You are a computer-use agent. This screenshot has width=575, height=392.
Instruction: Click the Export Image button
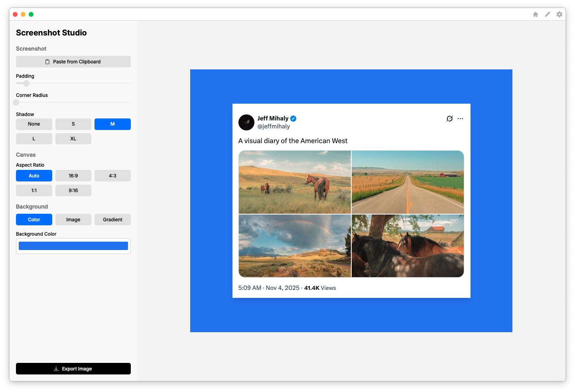(x=73, y=369)
